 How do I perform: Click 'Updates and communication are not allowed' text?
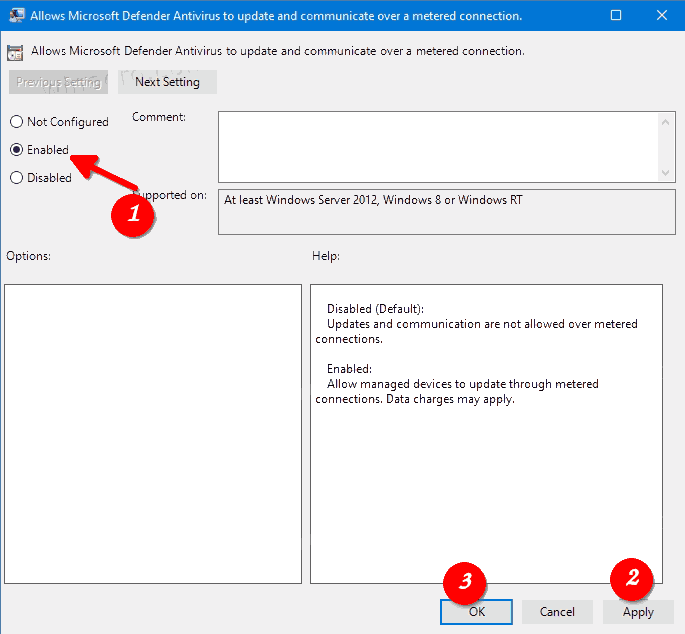[446, 324]
